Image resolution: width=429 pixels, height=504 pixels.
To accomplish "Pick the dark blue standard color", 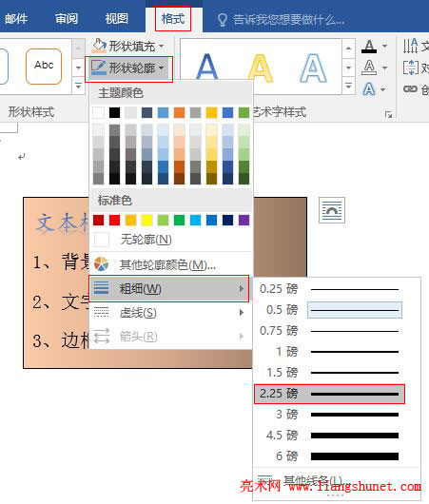I will click(227, 221).
